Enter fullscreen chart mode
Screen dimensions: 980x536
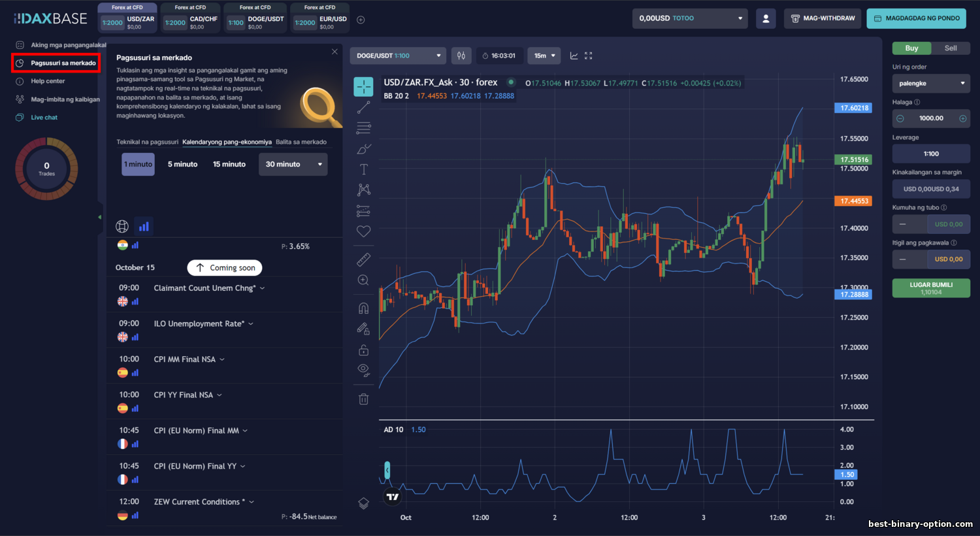coord(588,56)
